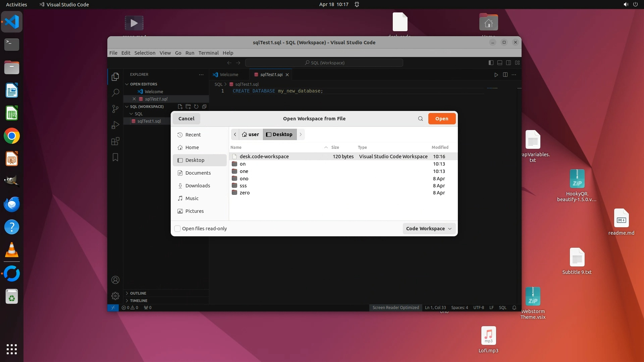Click the notifications bell in status bar

[514, 307]
